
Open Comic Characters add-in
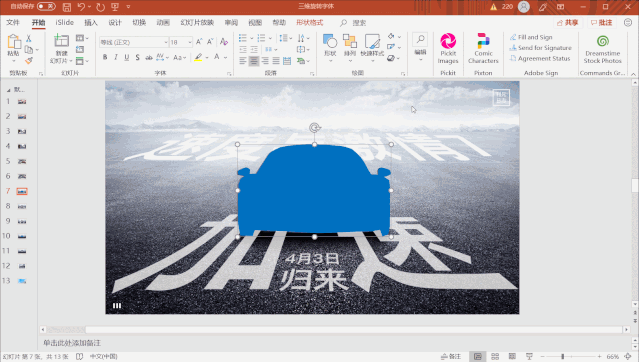[483, 49]
